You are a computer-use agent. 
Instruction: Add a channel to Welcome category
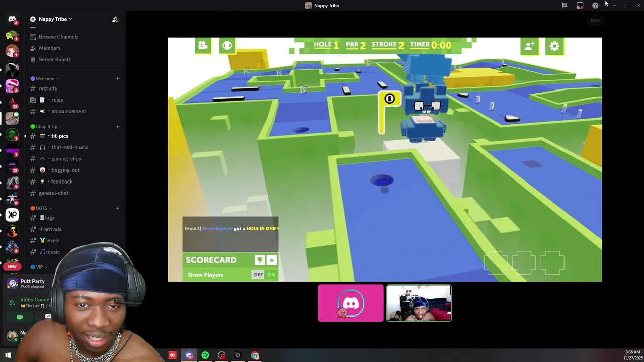pyautogui.click(x=117, y=79)
